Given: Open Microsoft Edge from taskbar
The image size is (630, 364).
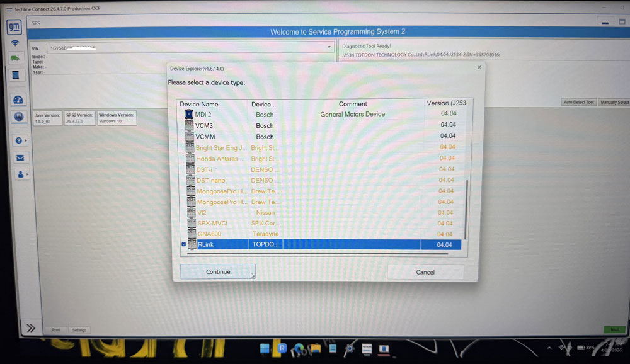Looking at the screenshot, I should (299, 349).
